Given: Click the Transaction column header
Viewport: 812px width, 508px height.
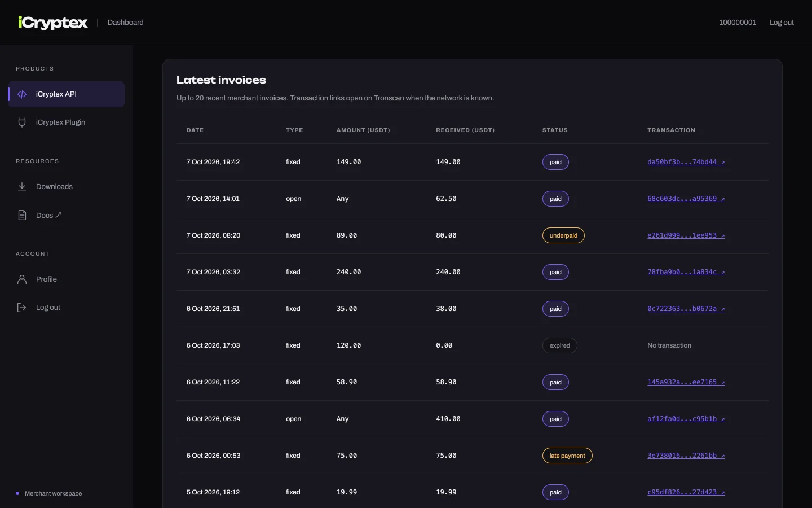Looking at the screenshot, I should [x=672, y=130].
